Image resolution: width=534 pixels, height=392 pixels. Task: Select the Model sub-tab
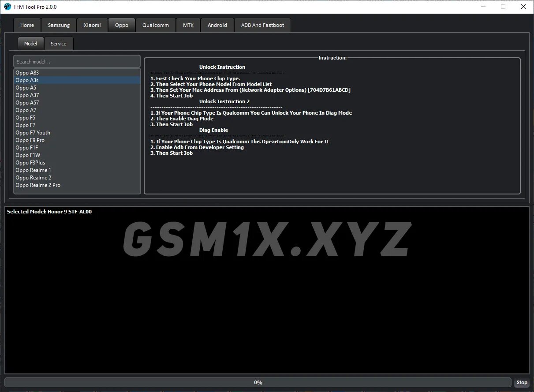click(x=31, y=44)
